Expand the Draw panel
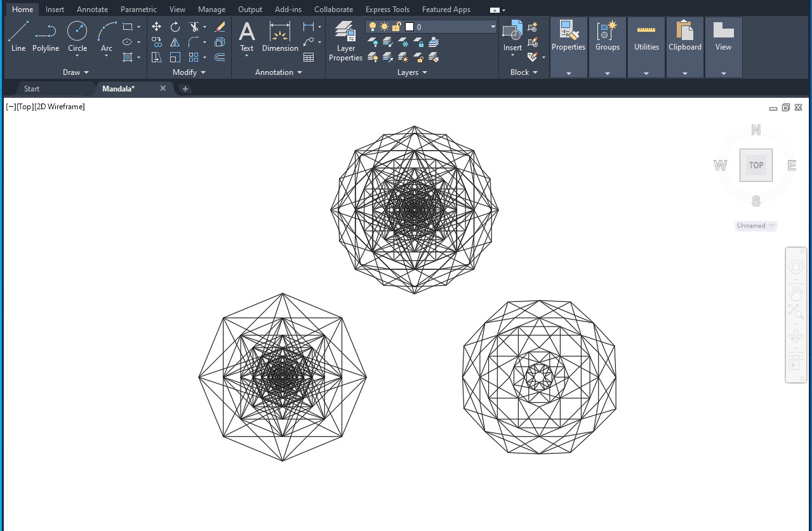The image size is (812, 531). click(x=76, y=72)
